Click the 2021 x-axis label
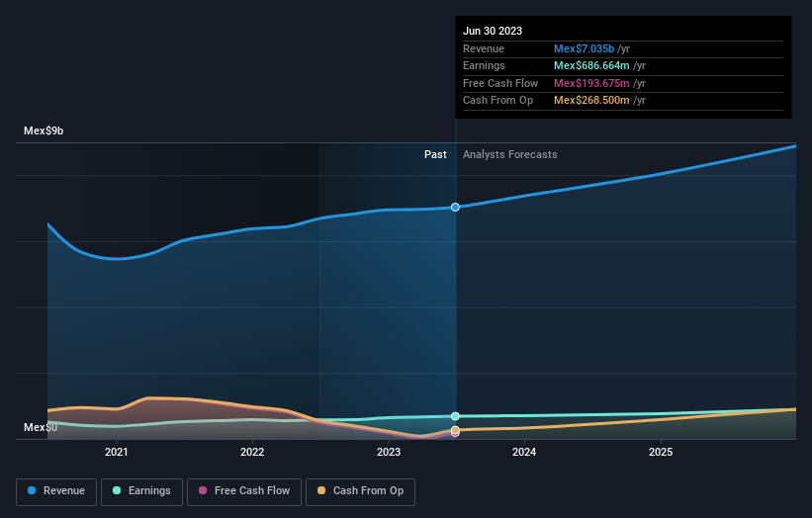 (117, 452)
